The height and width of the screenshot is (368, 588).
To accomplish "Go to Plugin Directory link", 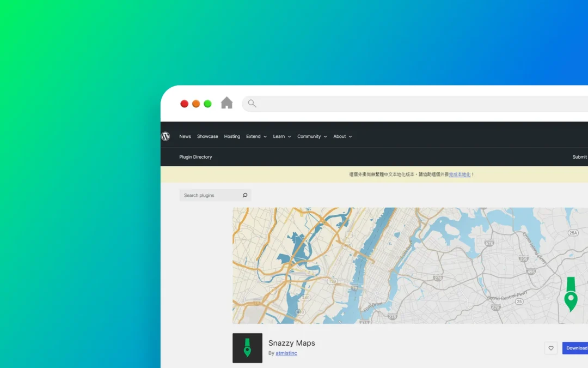I will (x=195, y=157).
